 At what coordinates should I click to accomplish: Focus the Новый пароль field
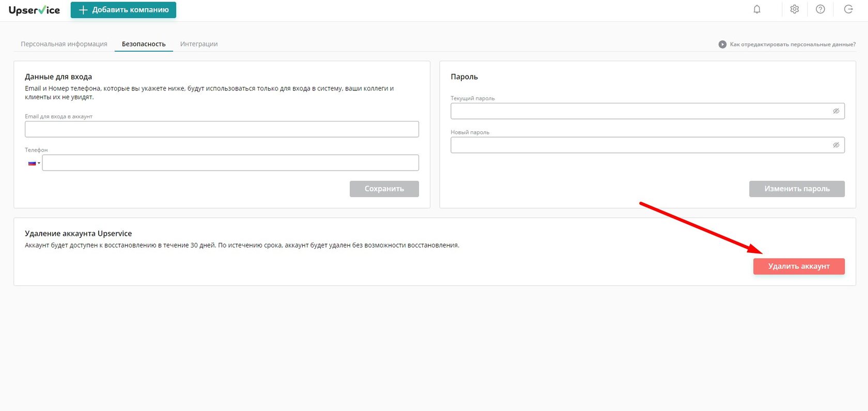click(x=647, y=145)
